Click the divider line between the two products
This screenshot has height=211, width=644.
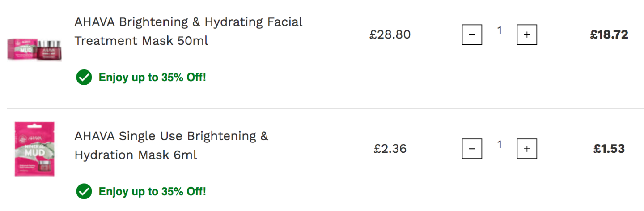pos(326,108)
